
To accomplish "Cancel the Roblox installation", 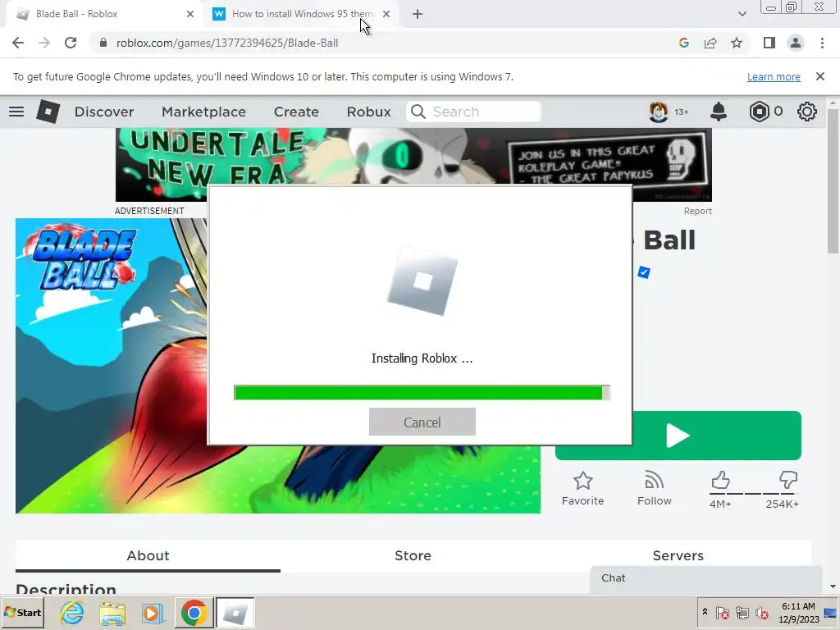I will tap(422, 422).
